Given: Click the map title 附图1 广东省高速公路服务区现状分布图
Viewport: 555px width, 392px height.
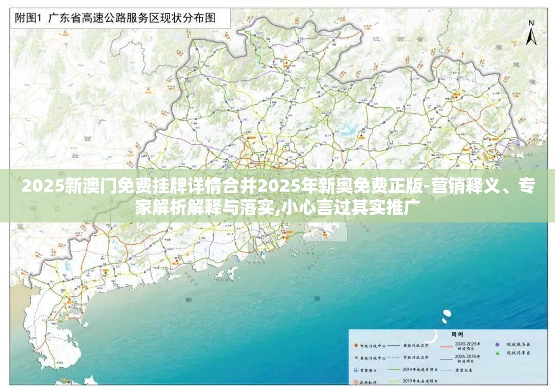Looking at the screenshot, I should (115, 18).
